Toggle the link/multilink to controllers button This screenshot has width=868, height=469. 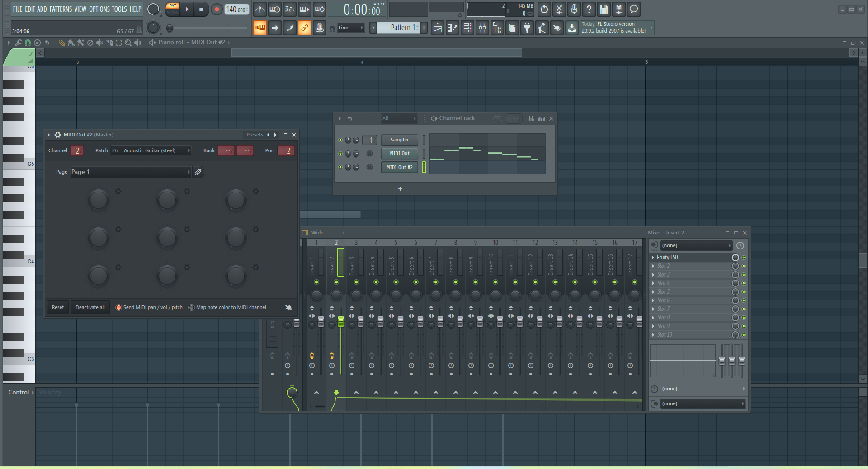tap(304, 28)
